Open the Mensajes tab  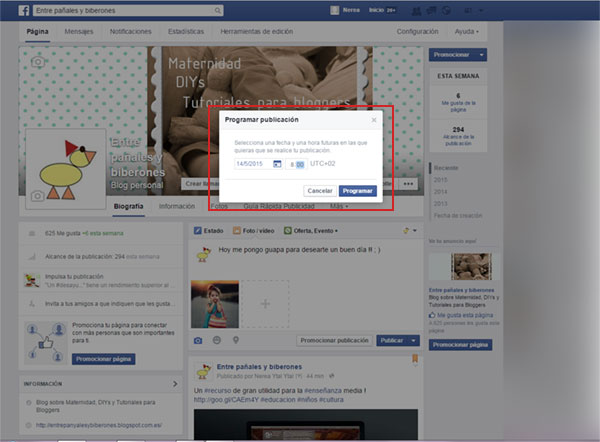click(x=79, y=31)
